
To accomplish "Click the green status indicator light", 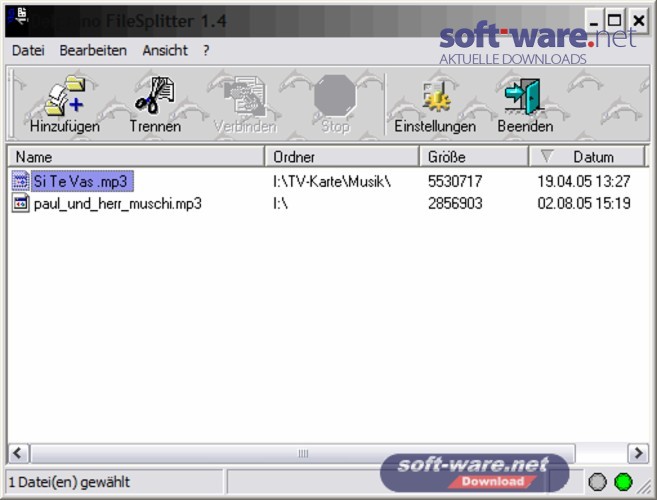I will [x=623, y=482].
